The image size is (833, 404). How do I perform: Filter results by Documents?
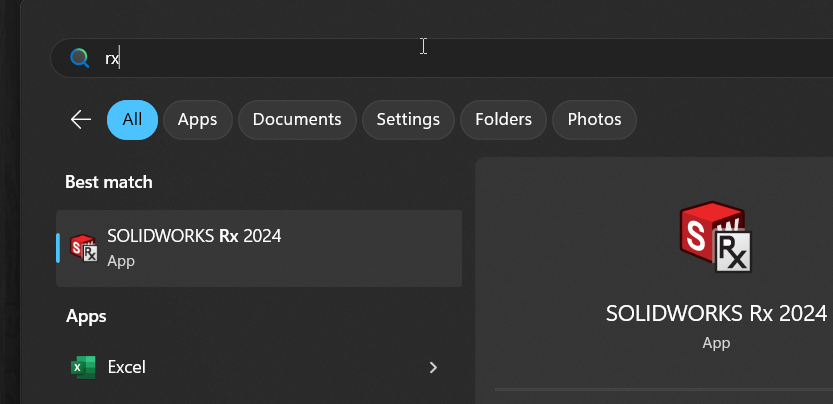pos(297,120)
